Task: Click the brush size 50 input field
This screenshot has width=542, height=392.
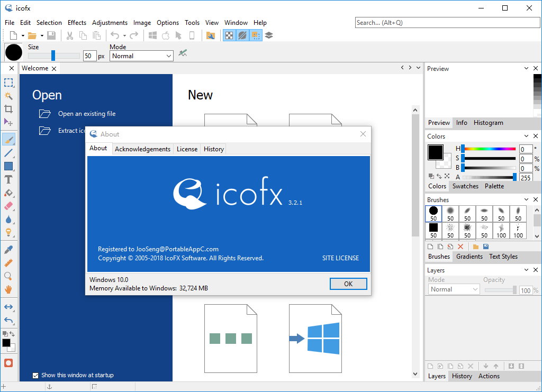Action: [x=89, y=56]
